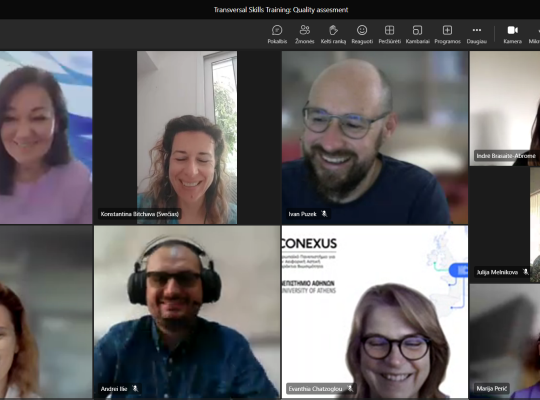This screenshot has width=540, height=400.
Task: Select Eventhia Chatzoglou's video tile
Action: tap(375, 312)
